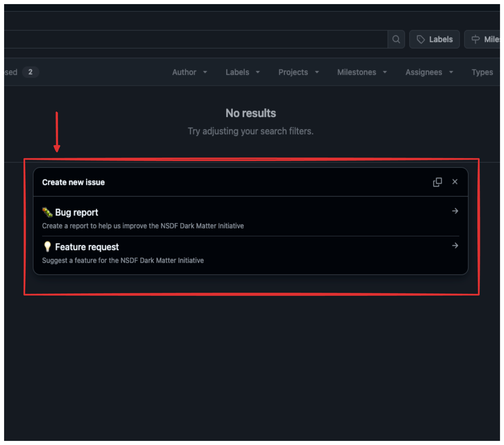The height and width of the screenshot is (445, 504).
Task: Click the arrow next to Bug report
Action: 456,211
